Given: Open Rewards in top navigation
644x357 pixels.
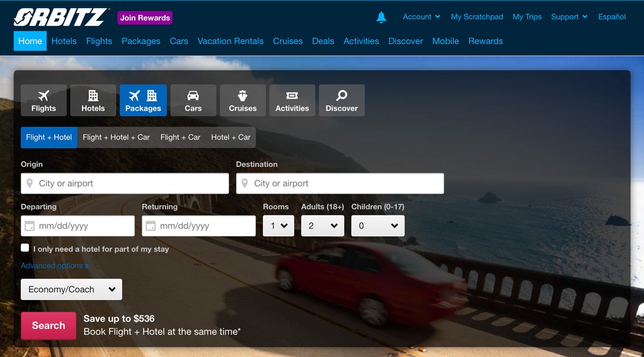Looking at the screenshot, I should click(486, 41).
